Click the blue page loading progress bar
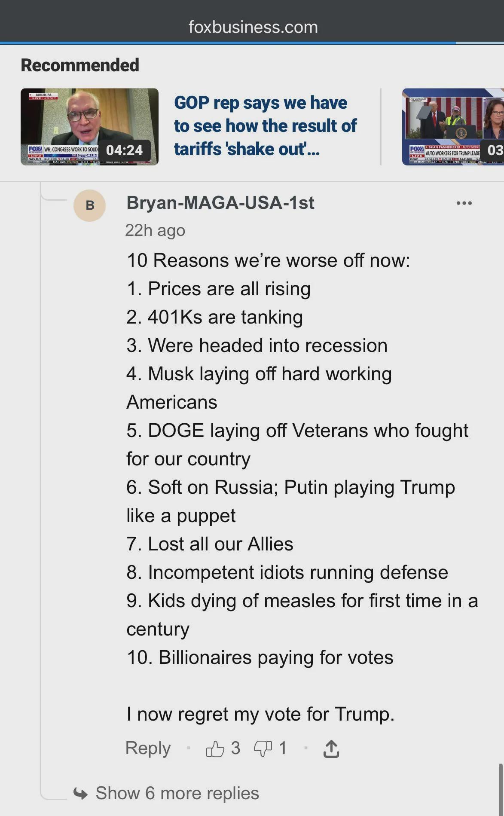Image resolution: width=504 pixels, height=816 pixels. 228,43
